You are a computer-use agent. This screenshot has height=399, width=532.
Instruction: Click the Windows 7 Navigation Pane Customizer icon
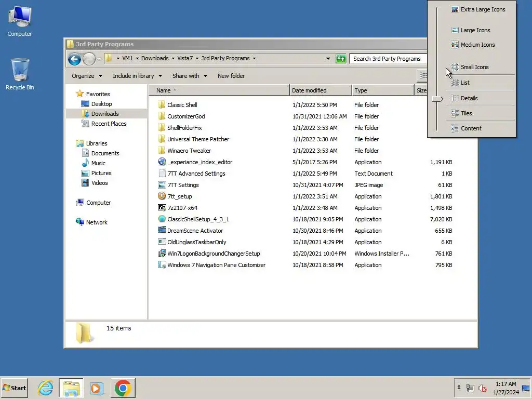point(162,265)
